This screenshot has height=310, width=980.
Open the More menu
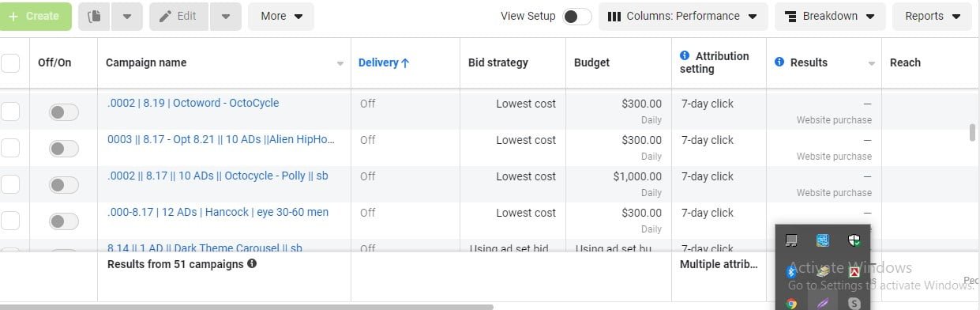coord(281,16)
